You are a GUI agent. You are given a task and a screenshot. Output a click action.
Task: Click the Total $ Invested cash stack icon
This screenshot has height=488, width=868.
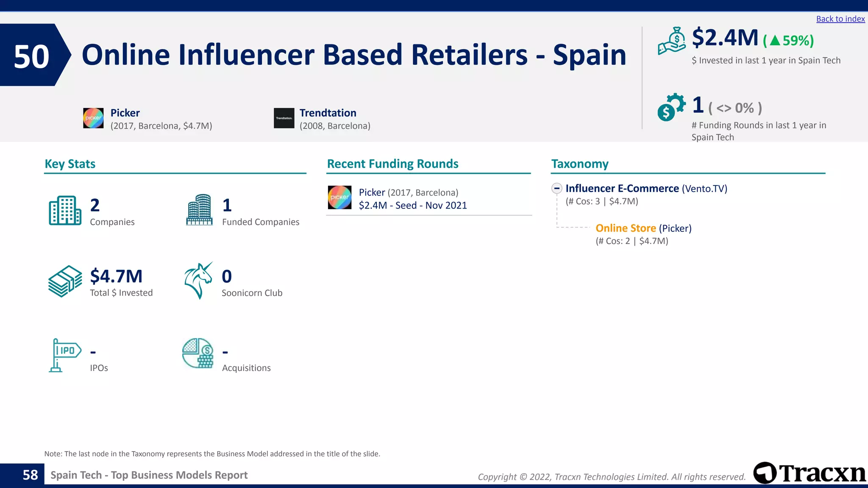(65, 281)
